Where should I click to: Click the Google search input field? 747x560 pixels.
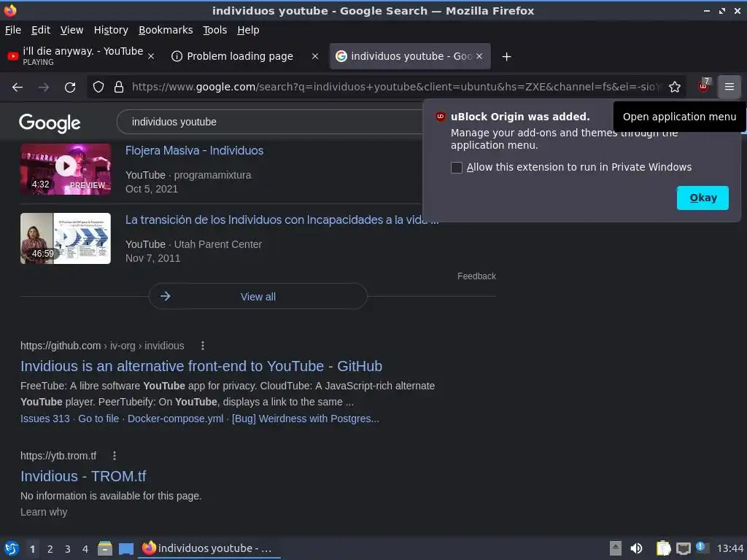271,122
